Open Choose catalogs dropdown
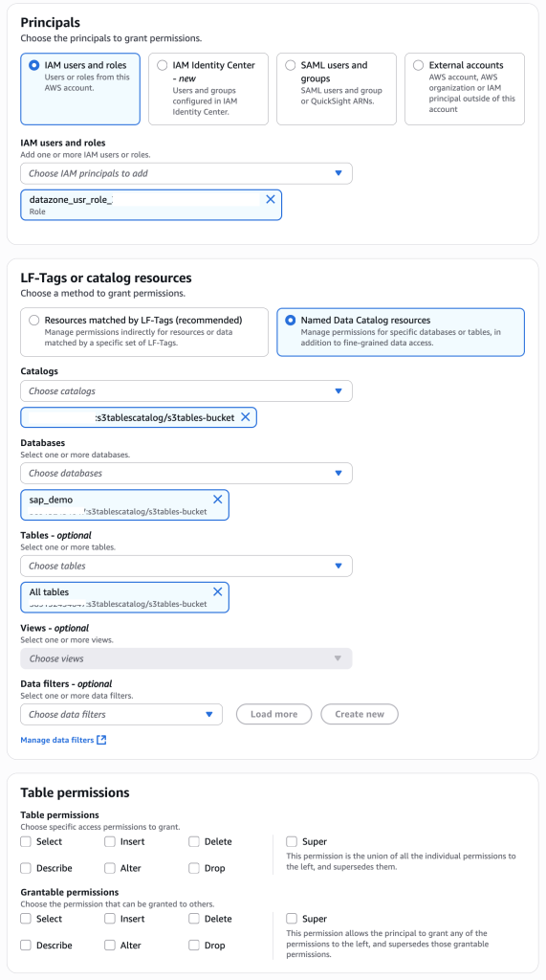This screenshot has height=980, width=546. tap(186, 390)
